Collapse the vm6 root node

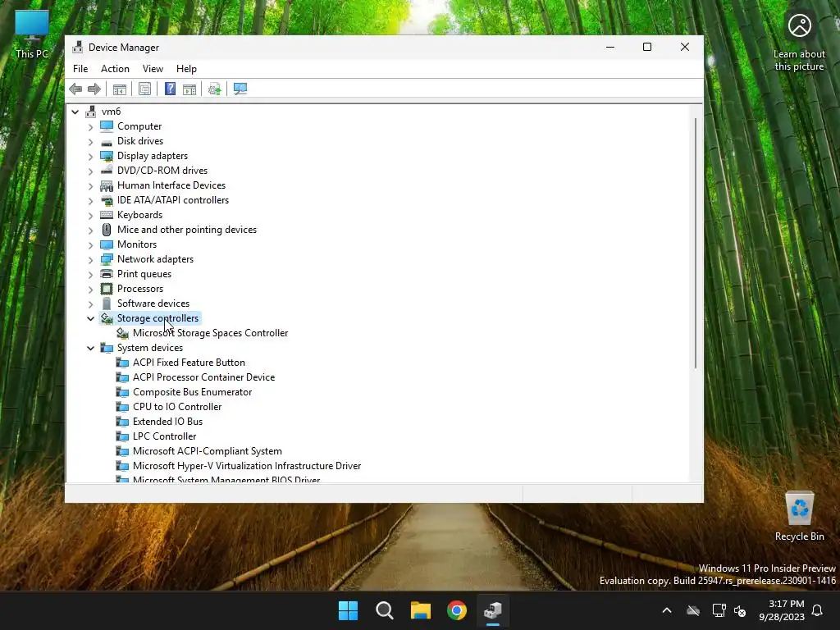pos(75,112)
